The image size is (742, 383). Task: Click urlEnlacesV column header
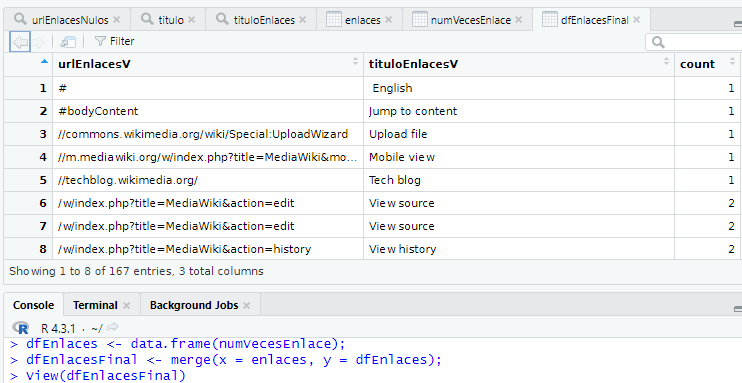208,64
